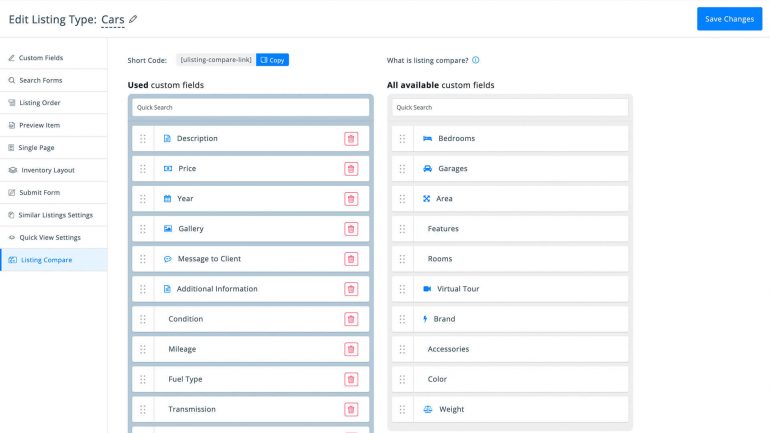Focus Quick Search in used custom fields
The width and height of the screenshot is (770, 433).
[250, 108]
